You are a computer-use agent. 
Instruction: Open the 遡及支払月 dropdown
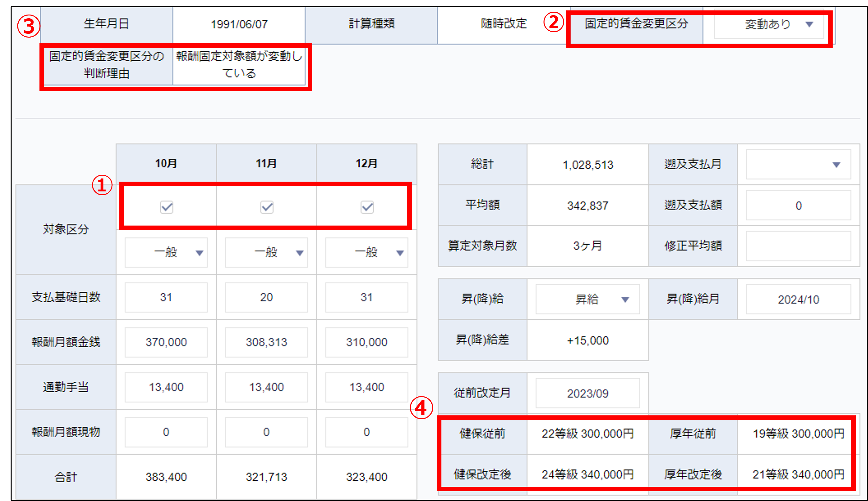coord(798,165)
